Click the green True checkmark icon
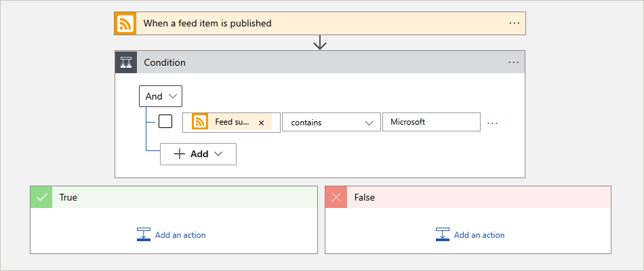This screenshot has height=271, width=644. tap(41, 197)
